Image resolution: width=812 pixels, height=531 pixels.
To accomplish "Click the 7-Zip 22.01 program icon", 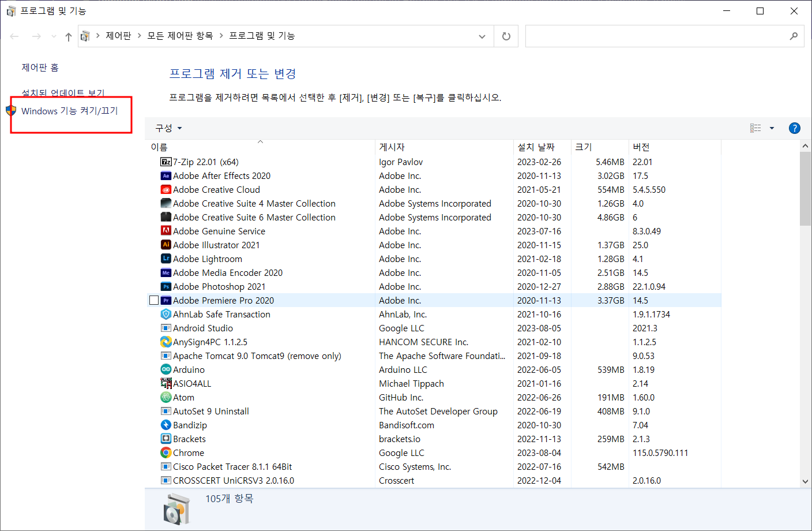I will click(166, 162).
